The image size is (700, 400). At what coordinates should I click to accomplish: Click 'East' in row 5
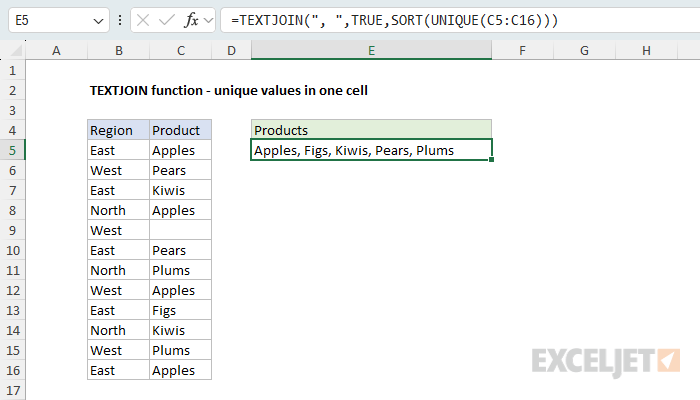point(118,150)
